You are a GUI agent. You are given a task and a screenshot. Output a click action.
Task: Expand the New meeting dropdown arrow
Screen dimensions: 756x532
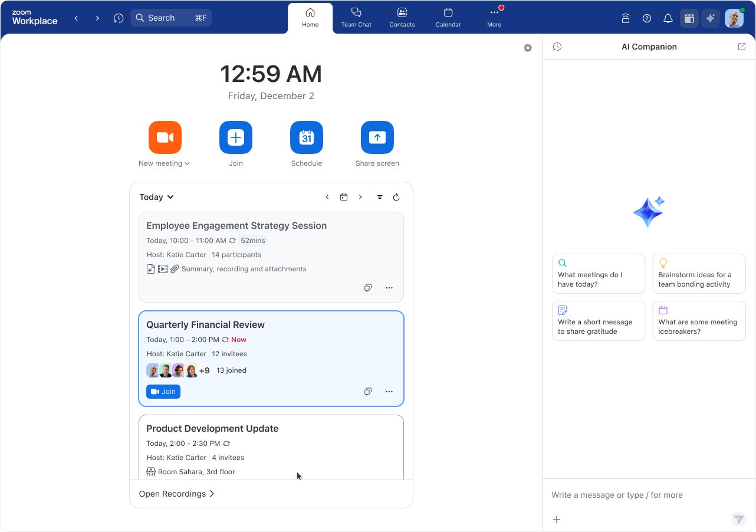click(188, 164)
